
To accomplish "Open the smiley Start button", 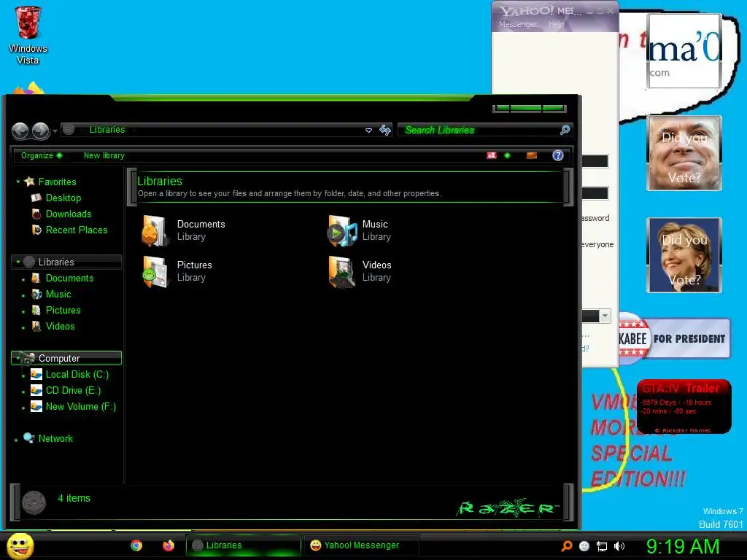I will (20, 545).
